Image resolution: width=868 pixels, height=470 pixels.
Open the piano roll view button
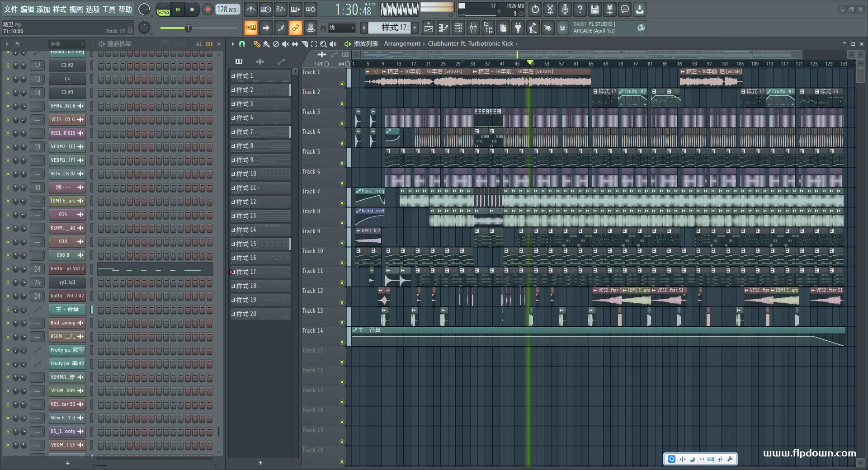[443, 28]
